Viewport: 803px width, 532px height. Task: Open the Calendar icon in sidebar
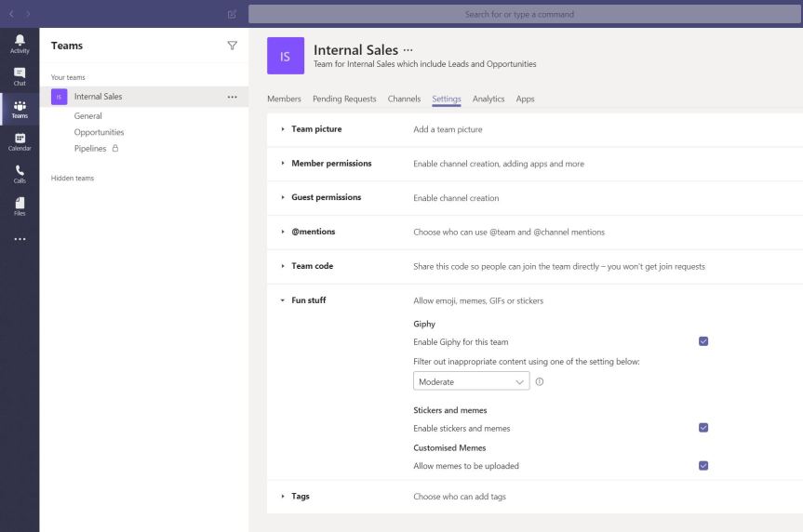click(19, 141)
